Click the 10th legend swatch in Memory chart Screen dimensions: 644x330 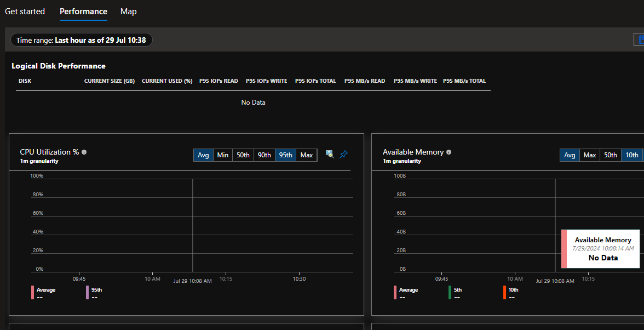tap(504, 293)
